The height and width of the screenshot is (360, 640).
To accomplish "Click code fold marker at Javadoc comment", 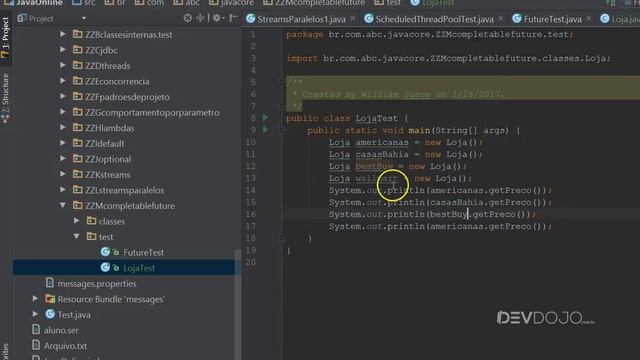I will (282, 82).
